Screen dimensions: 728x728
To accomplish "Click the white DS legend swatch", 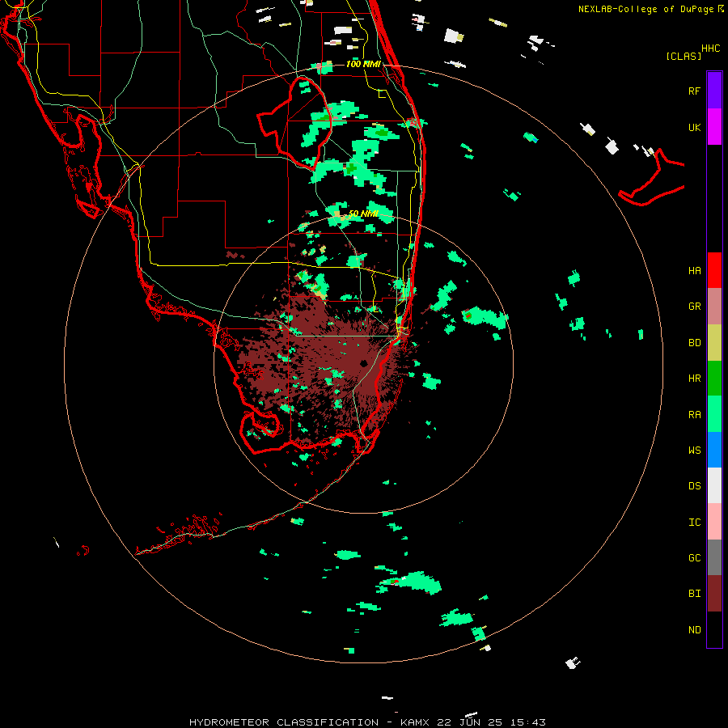I will [x=714, y=485].
